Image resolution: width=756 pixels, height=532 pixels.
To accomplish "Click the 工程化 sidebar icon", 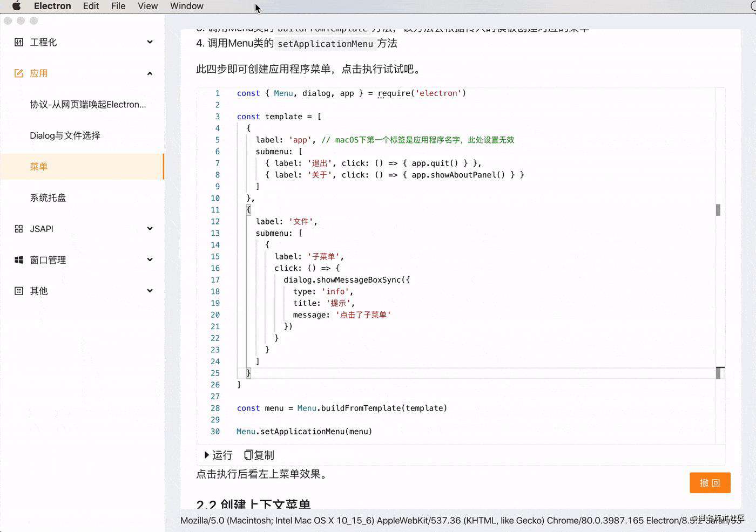I will tap(19, 42).
